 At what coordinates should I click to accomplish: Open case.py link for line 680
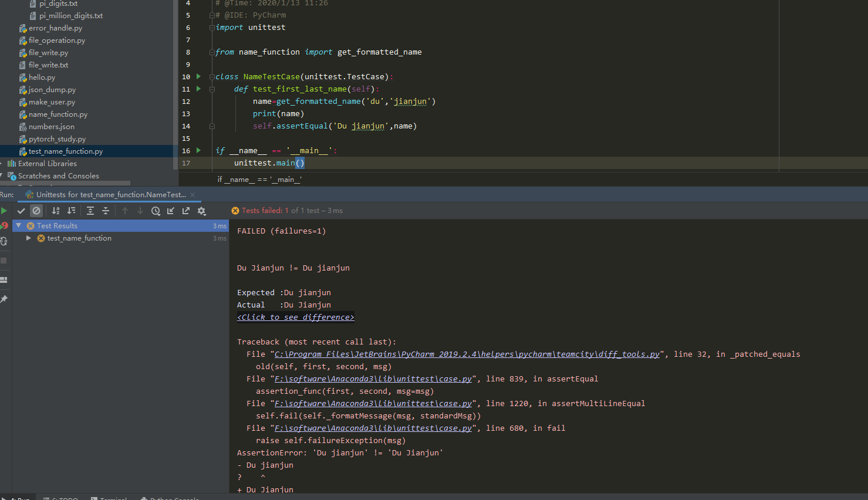coord(373,428)
